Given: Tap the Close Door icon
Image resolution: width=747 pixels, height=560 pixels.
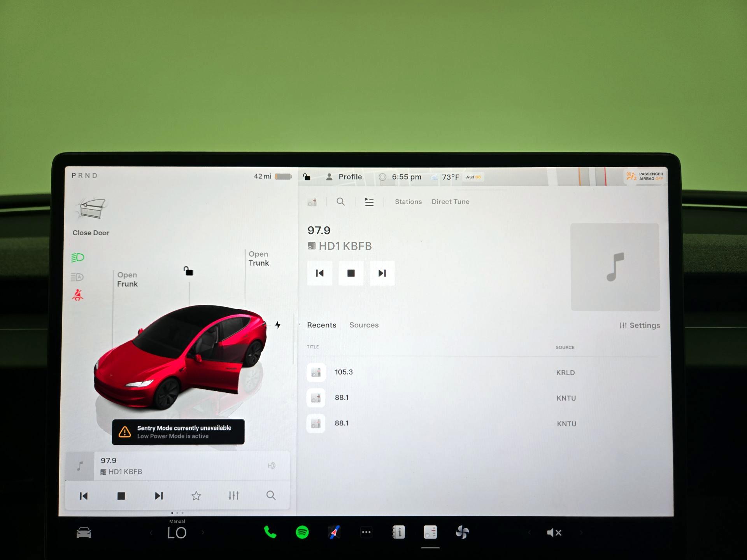Looking at the screenshot, I should [92, 209].
